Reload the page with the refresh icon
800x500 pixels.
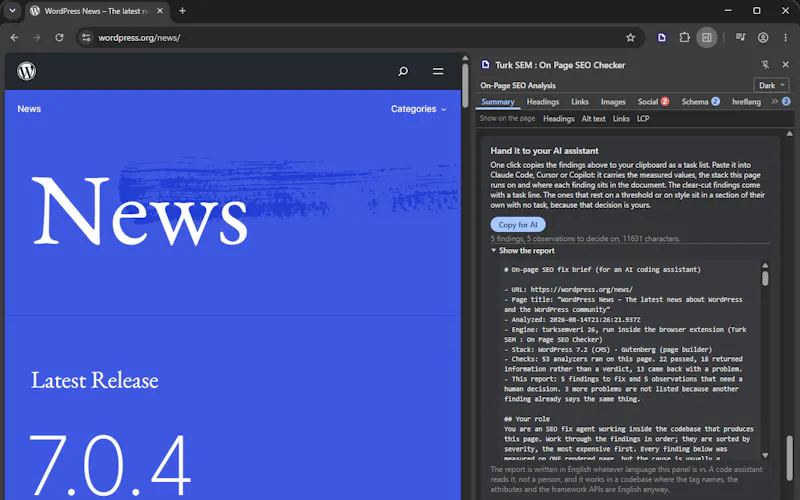pos(59,37)
